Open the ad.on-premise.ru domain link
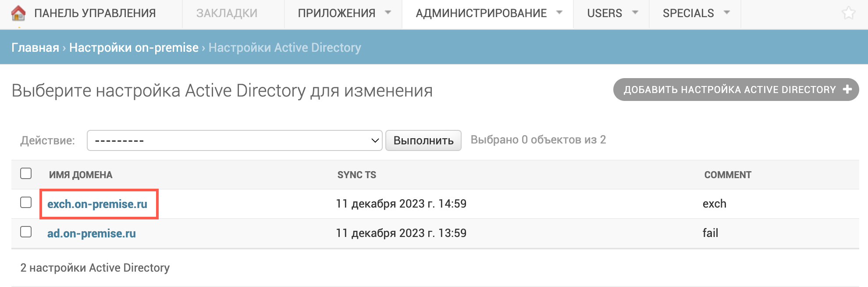868x287 pixels. click(92, 233)
